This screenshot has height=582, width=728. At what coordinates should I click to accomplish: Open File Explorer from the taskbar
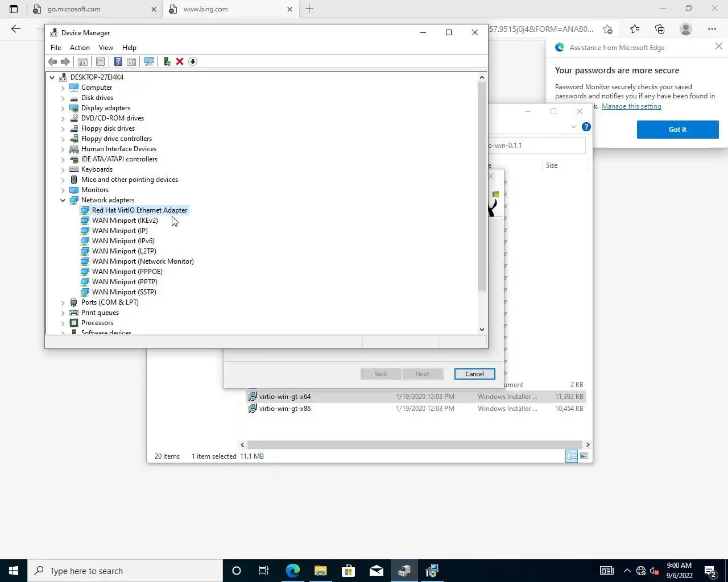click(x=321, y=571)
